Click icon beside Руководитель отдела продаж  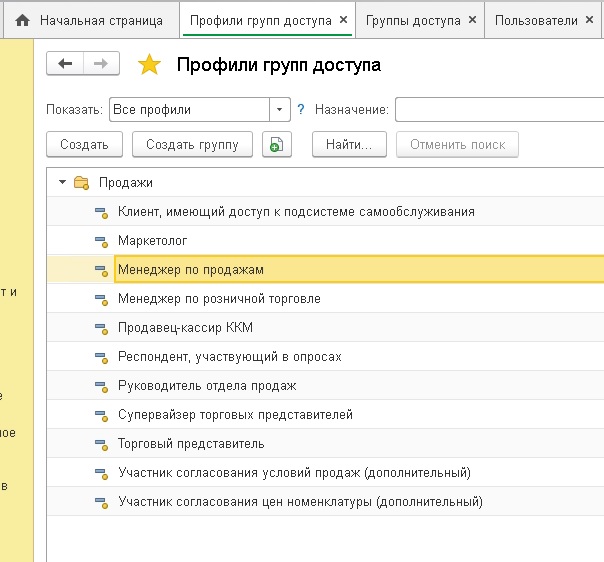(101, 386)
